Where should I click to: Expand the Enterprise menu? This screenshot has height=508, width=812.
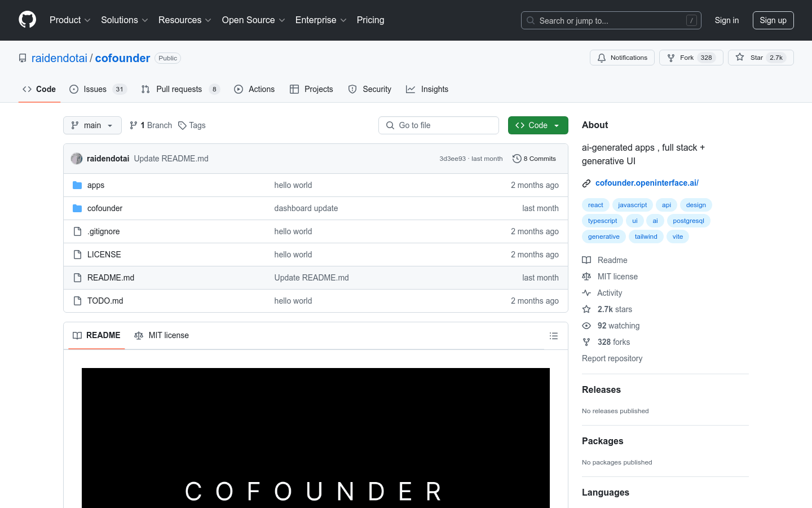click(321, 20)
